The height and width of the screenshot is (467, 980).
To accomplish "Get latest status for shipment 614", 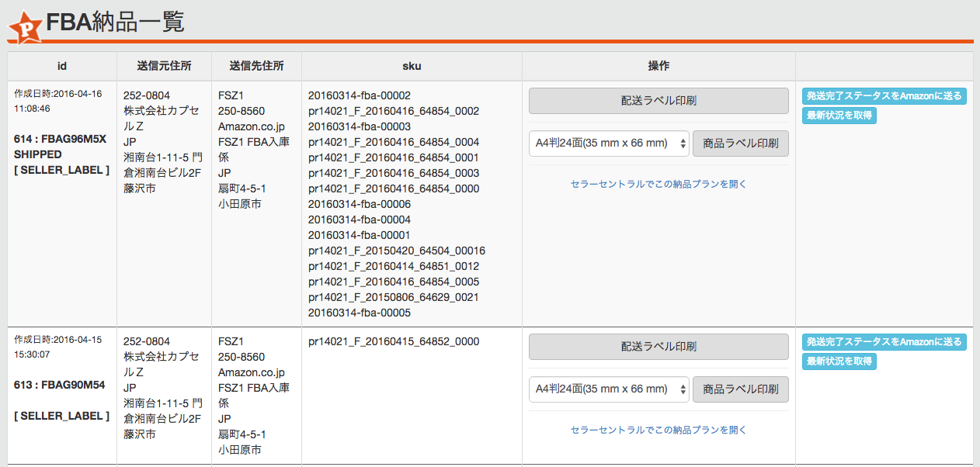I will (x=839, y=116).
